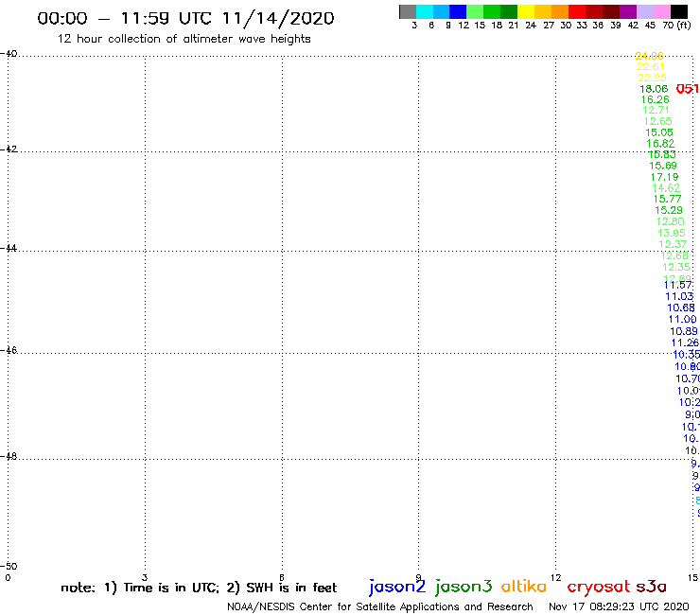Viewport: 700px width, 615px height.
Task: Click the wave height value 15.83
Action: tap(661, 154)
